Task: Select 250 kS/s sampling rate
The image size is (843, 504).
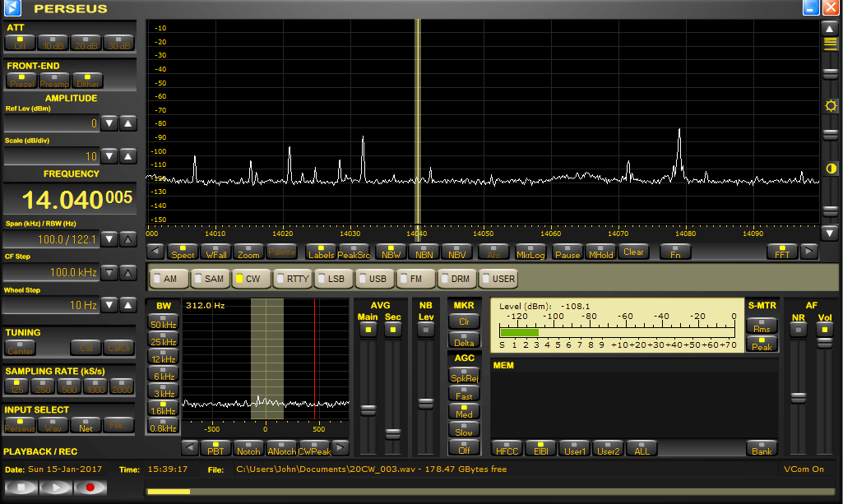Action: 43,386
